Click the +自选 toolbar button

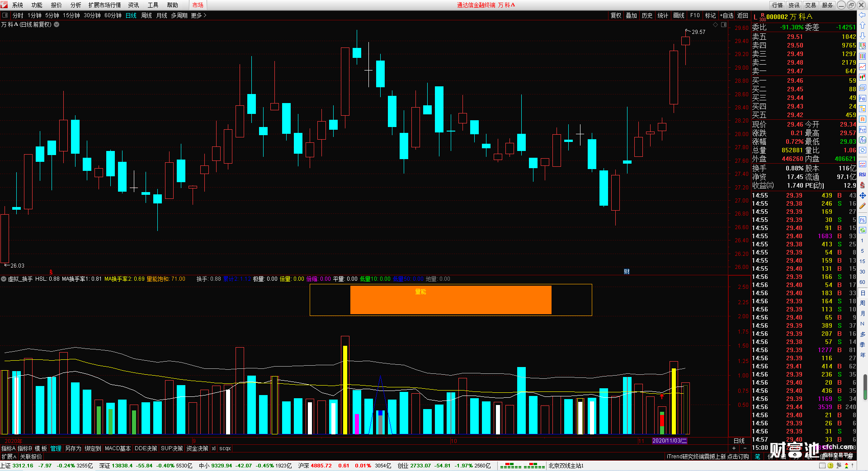click(x=727, y=15)
